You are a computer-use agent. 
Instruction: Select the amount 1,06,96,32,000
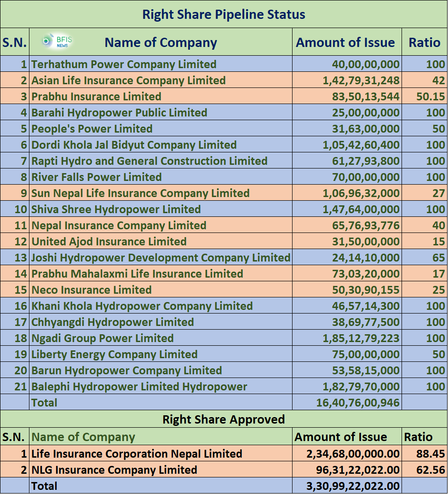point(361,193)
